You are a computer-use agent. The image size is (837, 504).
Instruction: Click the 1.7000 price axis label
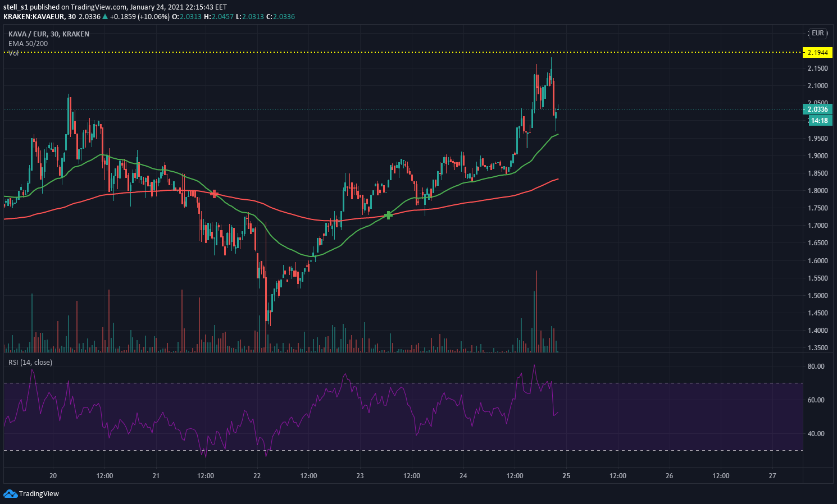pyautogui.click(x=817, y=226)
